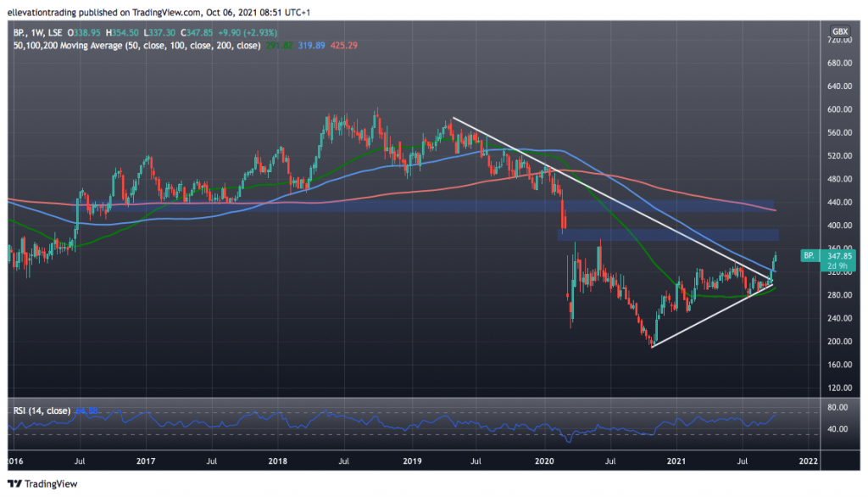This screenshot has width=868, height=497.
Task: Click the Jul label just before 2017
Action: pyautogui.click(x=80, y=461)
